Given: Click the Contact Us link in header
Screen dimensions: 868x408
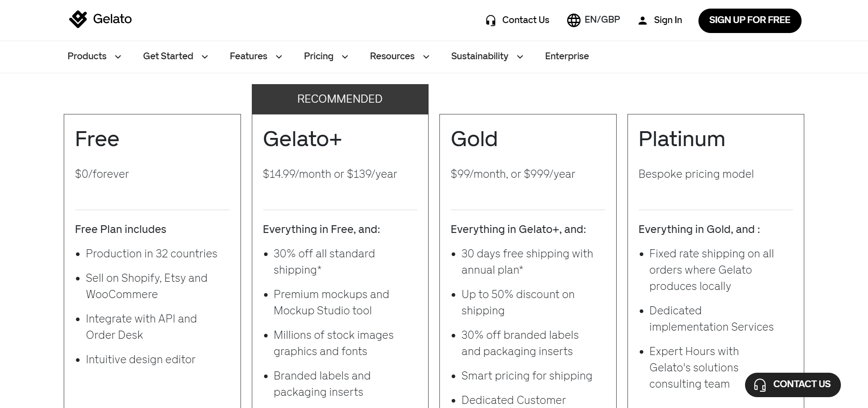Looking at the screenshot, I should [525, 20].
